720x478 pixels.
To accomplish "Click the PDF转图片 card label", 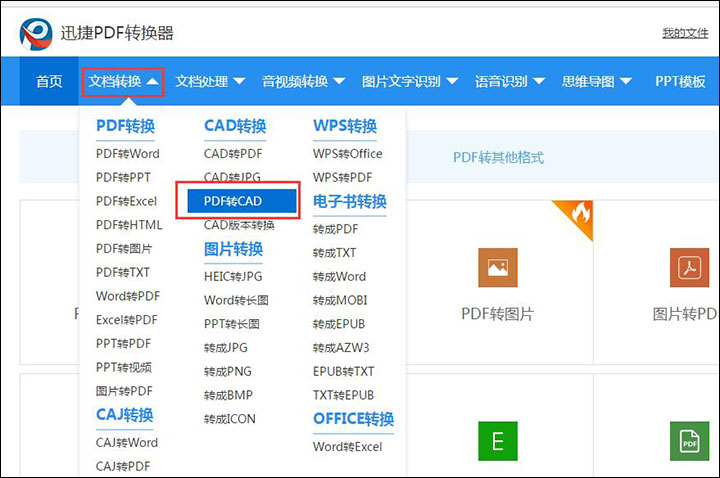I will pos(497,314).
